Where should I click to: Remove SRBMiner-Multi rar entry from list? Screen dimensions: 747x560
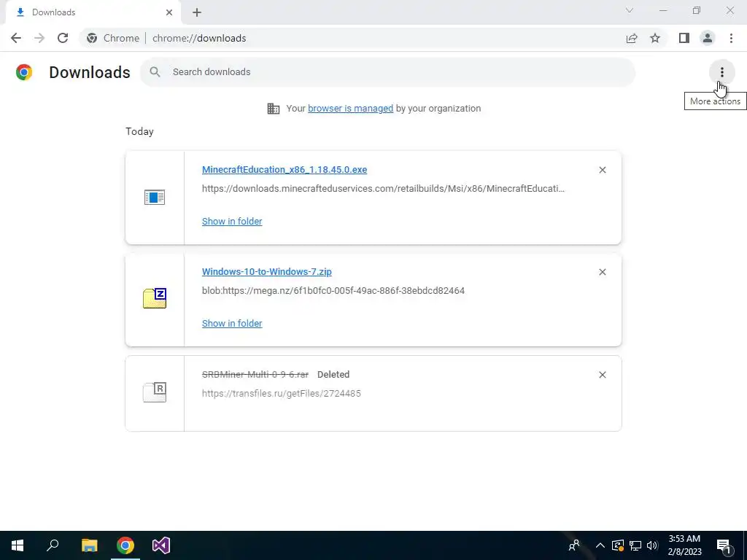[602, 375]
